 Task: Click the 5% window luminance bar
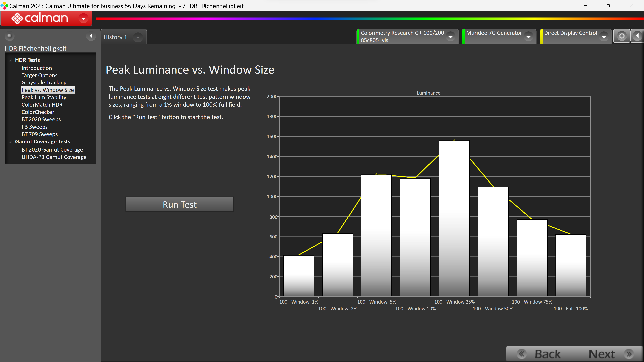pyautogui.click(x=376, y=235)
